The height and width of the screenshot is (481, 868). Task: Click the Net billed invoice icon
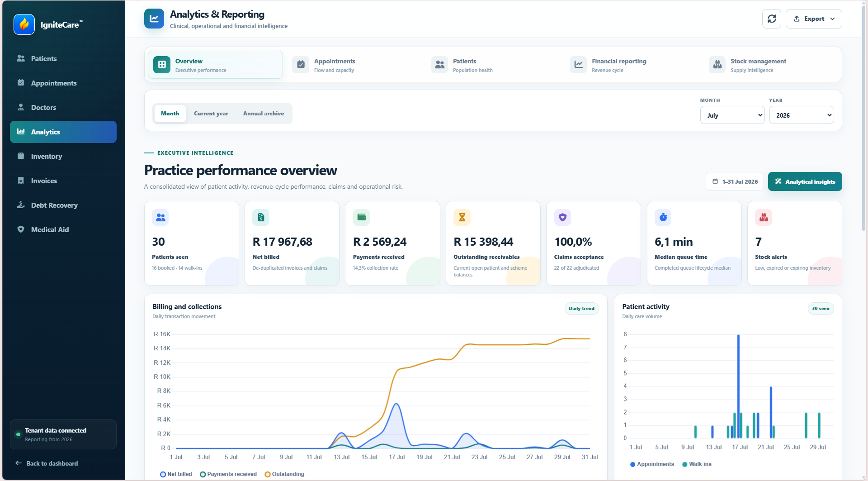261,218
